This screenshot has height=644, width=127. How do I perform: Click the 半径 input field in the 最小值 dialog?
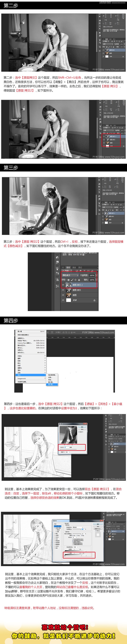[x=67, y=448]
